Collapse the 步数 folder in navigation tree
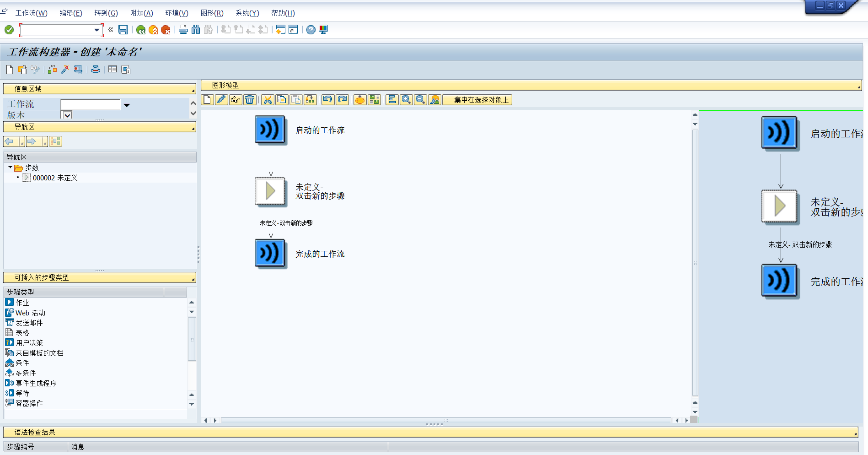The width and height of the screenshot is (868, 455). click(10, 168)
